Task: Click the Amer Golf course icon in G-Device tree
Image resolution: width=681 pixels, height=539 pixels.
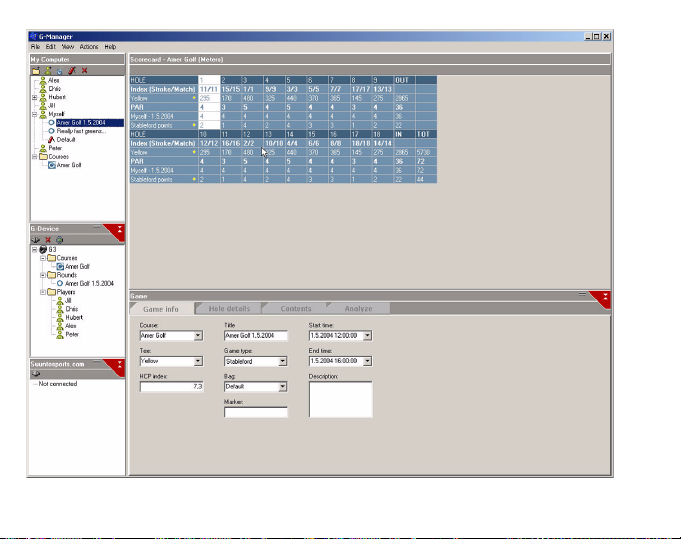Action: tap(60, 266)
